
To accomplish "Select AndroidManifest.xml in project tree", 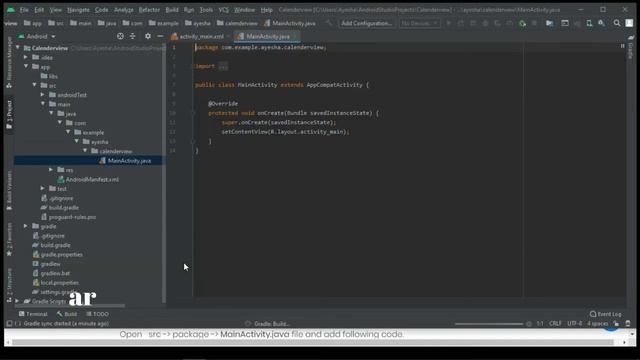I will [92, 179].
